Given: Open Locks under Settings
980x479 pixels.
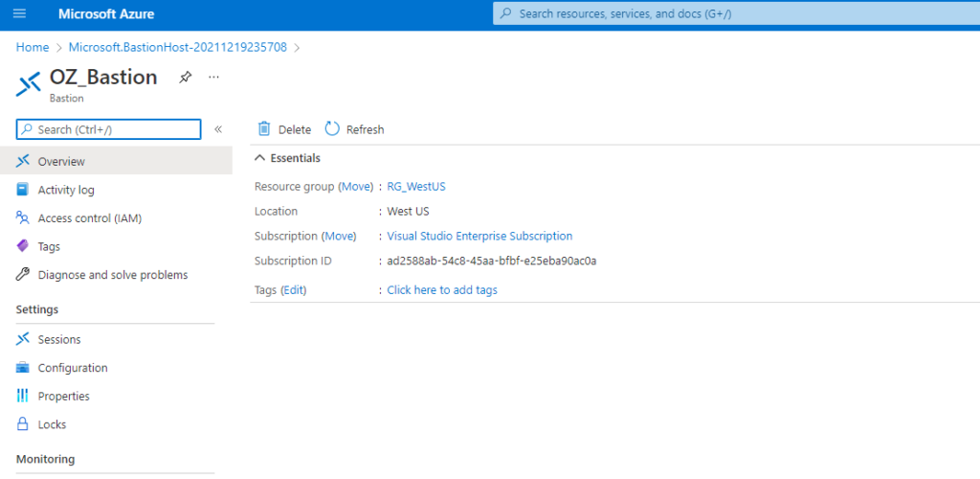Looking at the screenshot, I should (52, 424).
